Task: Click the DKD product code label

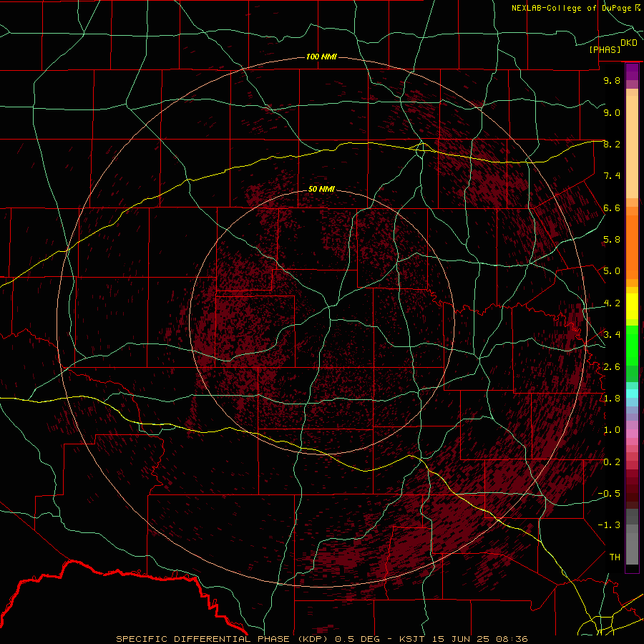Action: point(629,43)
